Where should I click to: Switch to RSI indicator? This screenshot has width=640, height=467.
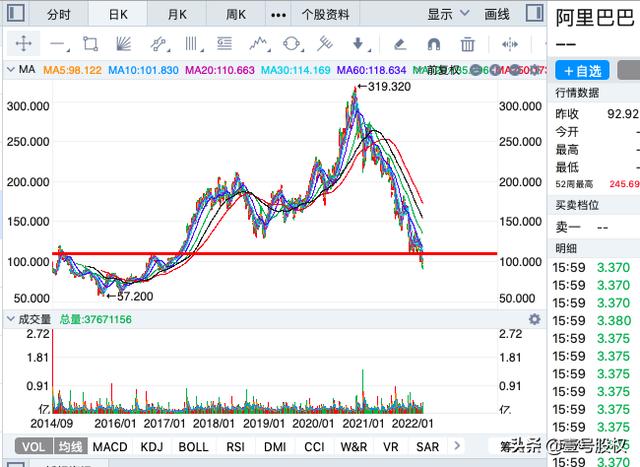(236, 447)
